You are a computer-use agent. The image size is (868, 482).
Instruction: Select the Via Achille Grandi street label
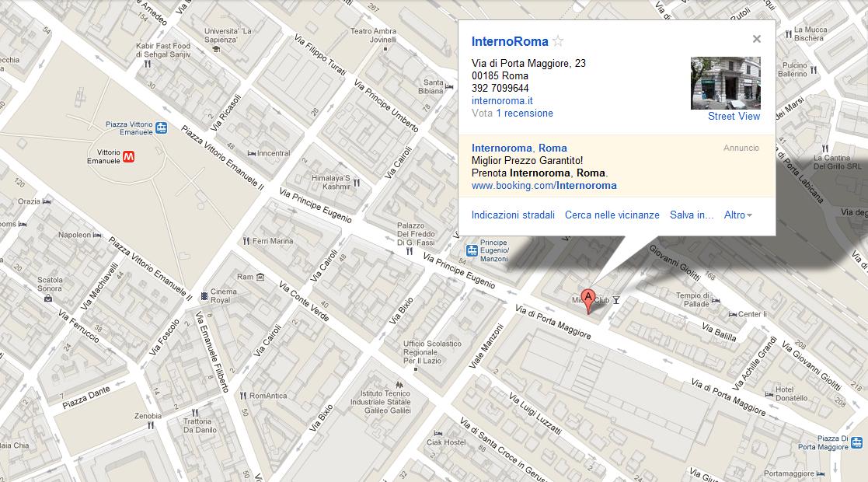(755, 363)
